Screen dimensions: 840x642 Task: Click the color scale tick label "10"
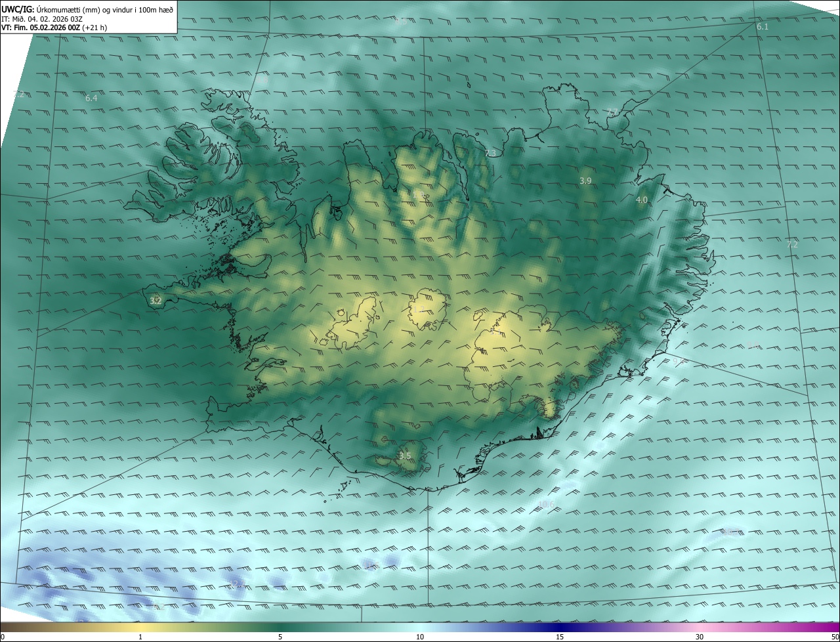pos(420,637)
